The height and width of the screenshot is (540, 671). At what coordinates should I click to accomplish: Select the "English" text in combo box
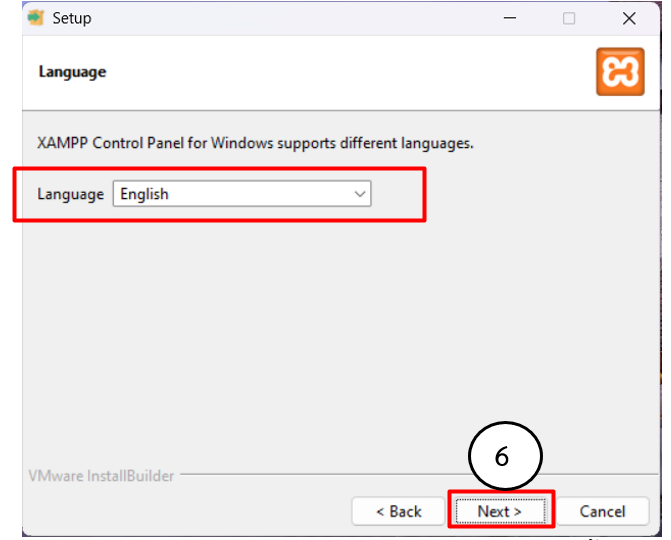[x=145, y=194]
